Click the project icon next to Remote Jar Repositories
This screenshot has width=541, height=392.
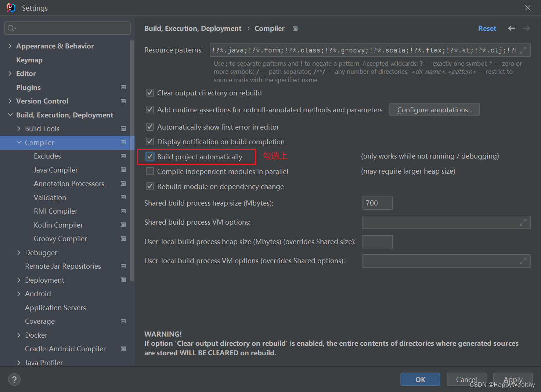[x=123, y=266]
